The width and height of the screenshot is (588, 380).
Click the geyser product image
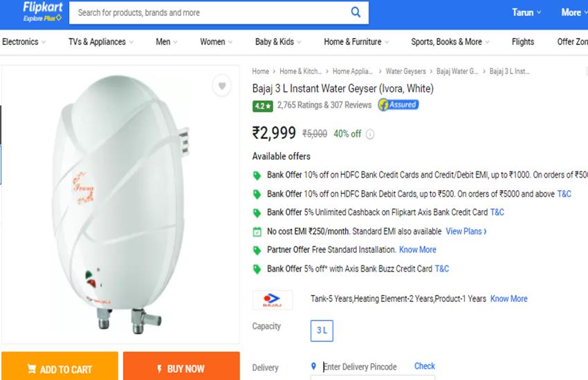tap(121, 205)
